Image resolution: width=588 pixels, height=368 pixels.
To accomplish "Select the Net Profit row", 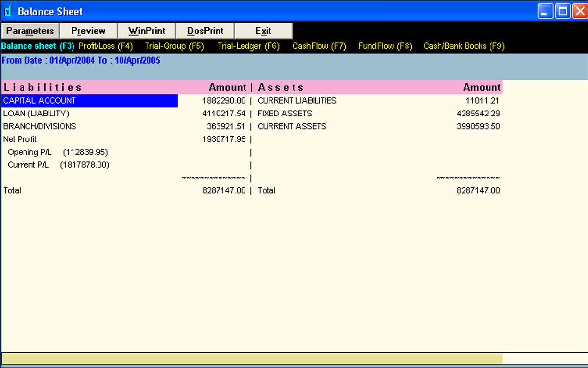I will click(20, 139).
